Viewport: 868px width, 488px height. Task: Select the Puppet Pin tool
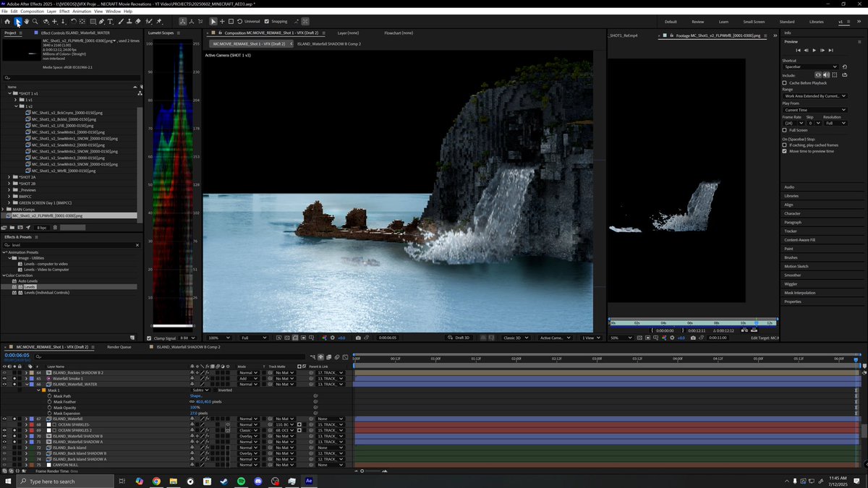pyautogui.click(x=158, y=22)
